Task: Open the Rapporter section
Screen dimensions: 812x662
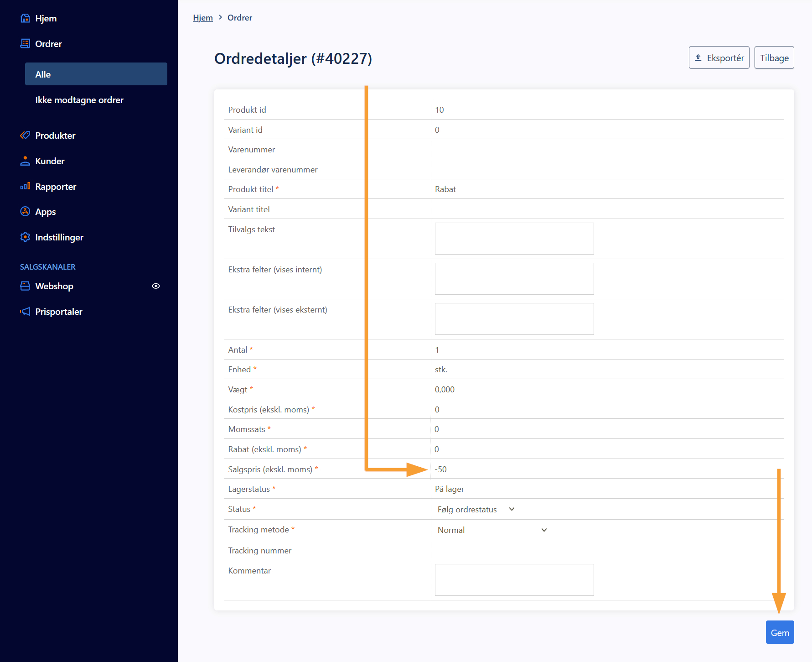Action: [56, 187]
